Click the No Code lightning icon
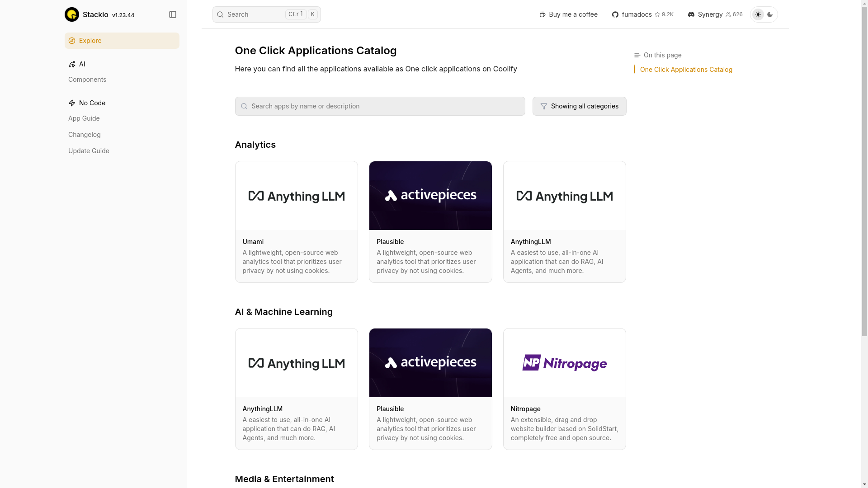 (x=72, y=103)
